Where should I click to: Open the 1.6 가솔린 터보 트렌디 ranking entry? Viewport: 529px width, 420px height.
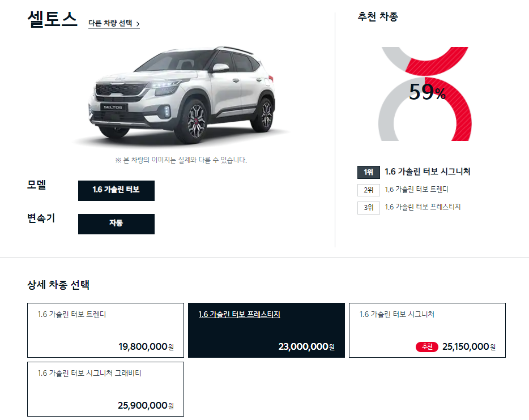[417, 190]
